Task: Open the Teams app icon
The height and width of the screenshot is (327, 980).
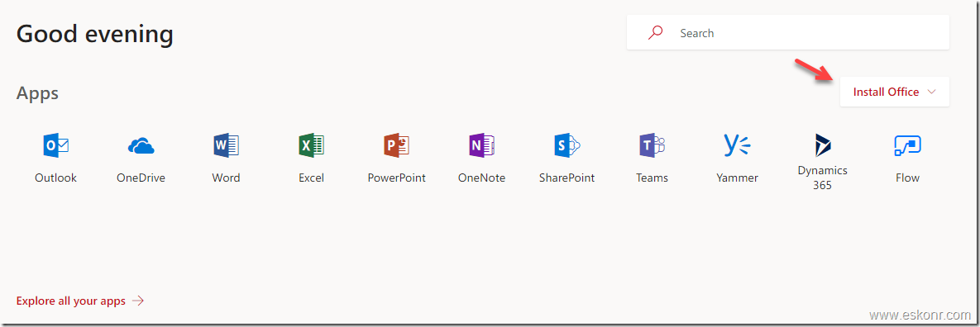Action: click(x=652, y=146)
